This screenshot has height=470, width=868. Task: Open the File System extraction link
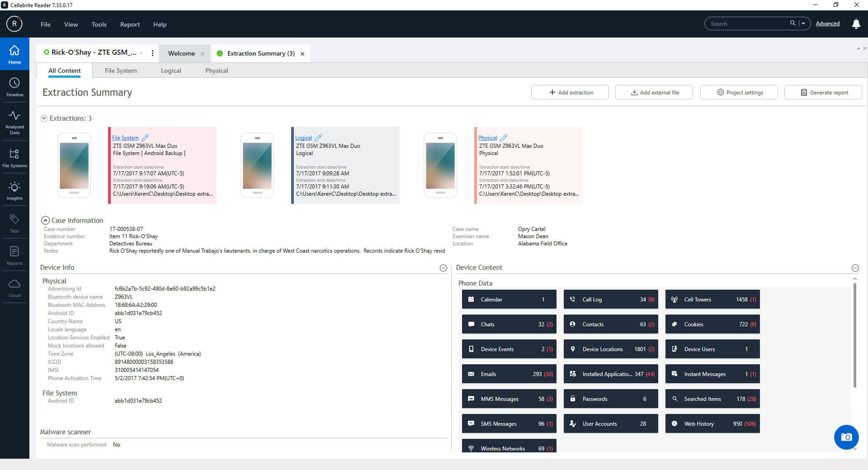click(125, 138)
